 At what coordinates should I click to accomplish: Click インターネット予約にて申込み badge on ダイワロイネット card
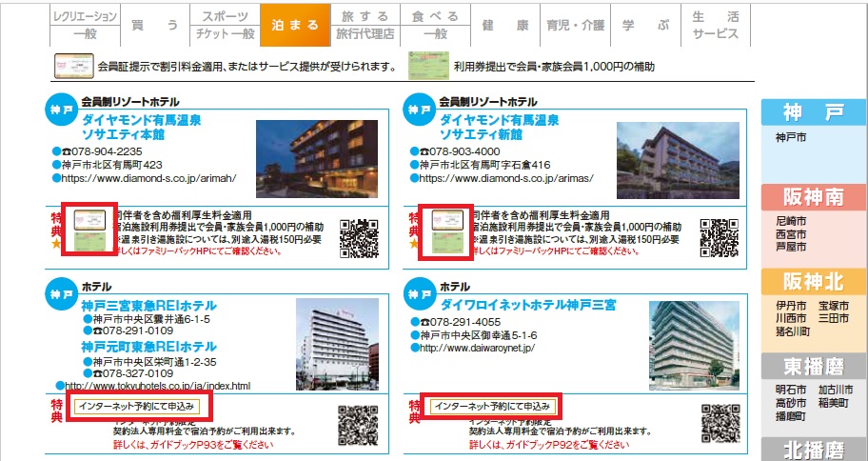pyautogui.click(x=493, y=407)
